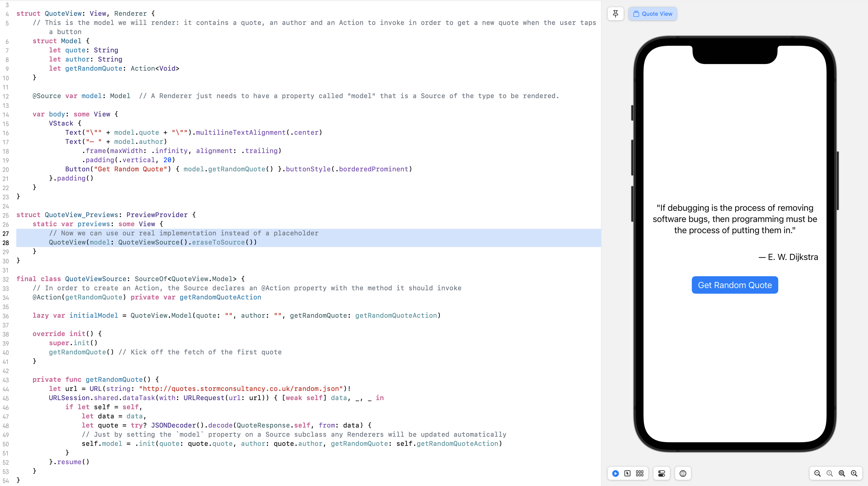868x486 pixels.
Task: Click gutter at line 32 QuoteViewSource
Action: [x=6, y=279]
